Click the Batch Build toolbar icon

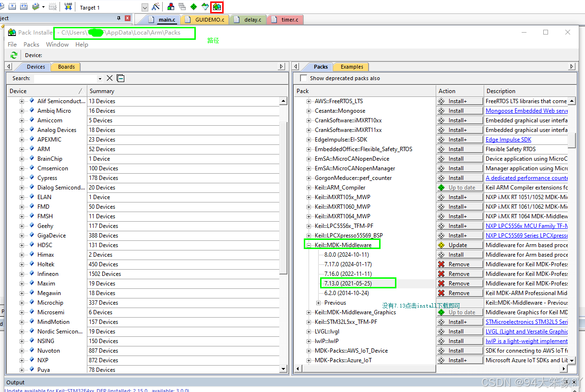point(36,7)
